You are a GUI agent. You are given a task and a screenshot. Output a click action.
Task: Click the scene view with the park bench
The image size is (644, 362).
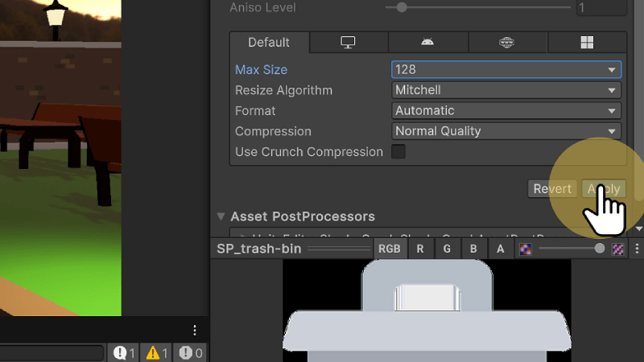[x=61, y=158]
